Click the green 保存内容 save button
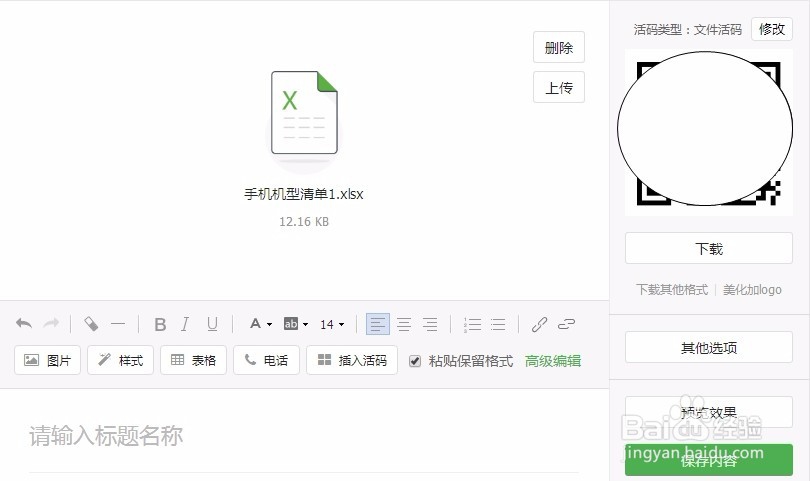The width and height of the screenshot is (810, 481). click(709, 460)
